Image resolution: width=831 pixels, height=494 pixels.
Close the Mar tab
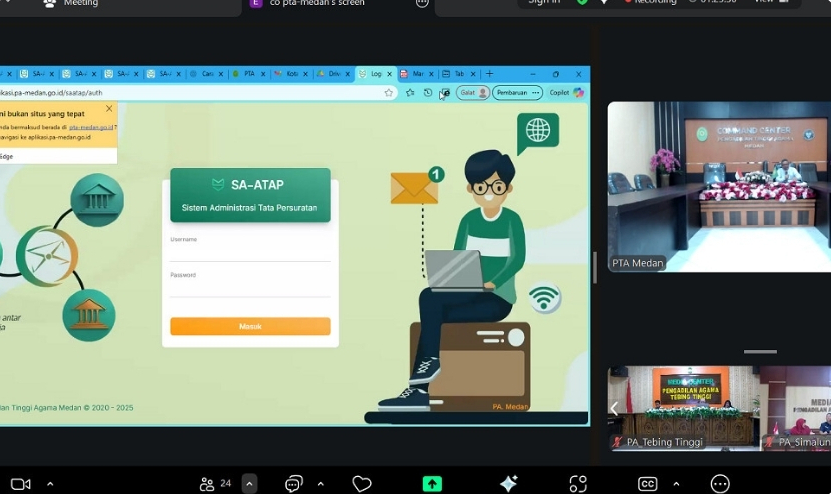click(431, 74)
